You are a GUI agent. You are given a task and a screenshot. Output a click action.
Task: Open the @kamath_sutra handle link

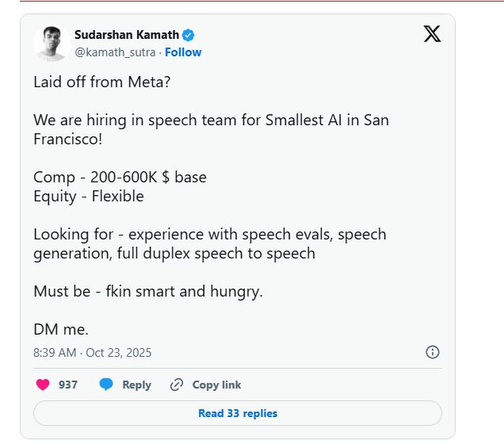click(113, 52)
